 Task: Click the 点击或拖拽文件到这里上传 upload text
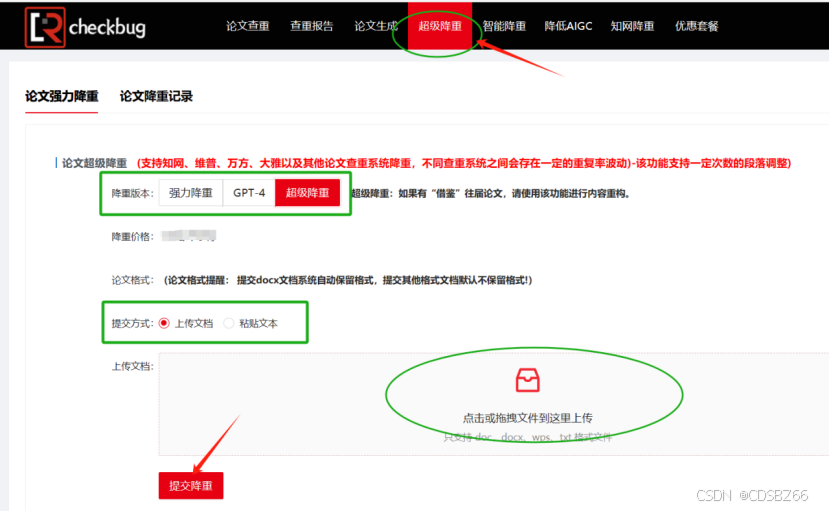tap(527, 418)
